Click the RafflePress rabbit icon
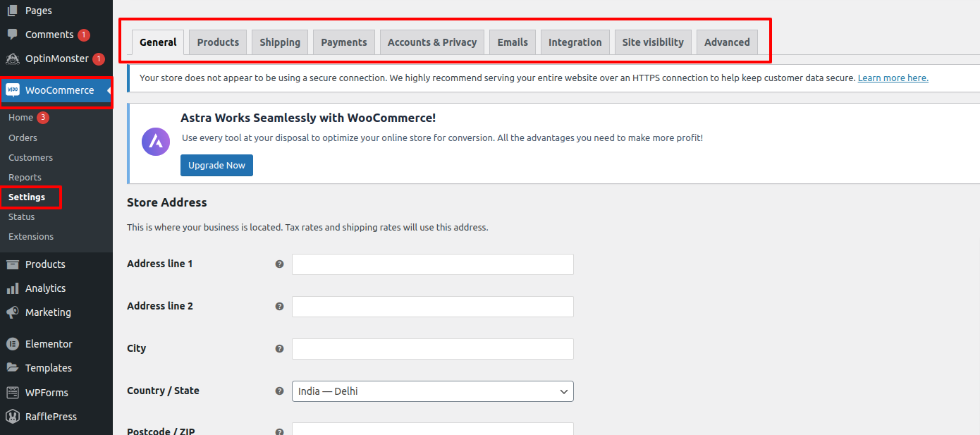Image resolution: width=980 pixels, height=435 pixels. tap(12, 417)
